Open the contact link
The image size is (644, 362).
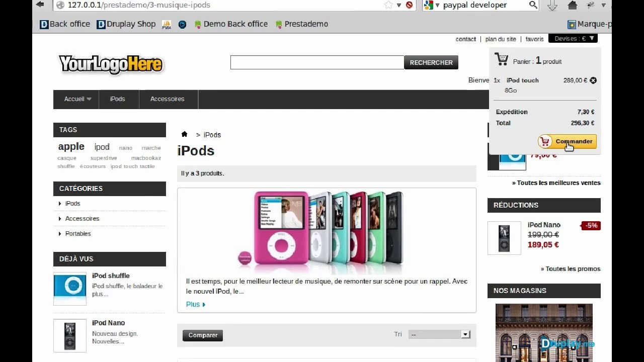[x=466, y=39]
